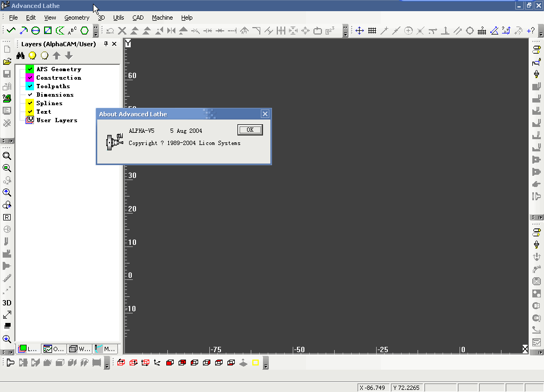
Task: Click the blue four-arrow ortho snap icon
Action: 360,30
